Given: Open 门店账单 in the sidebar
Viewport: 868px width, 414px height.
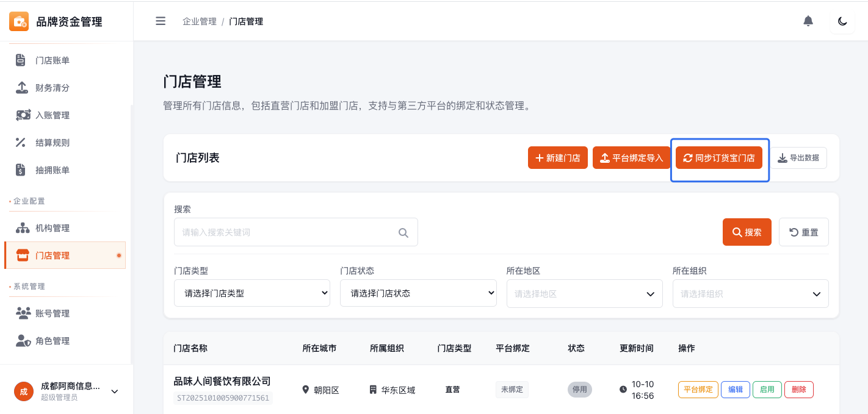Looking at the screenshot, I should tap(52, 60).
